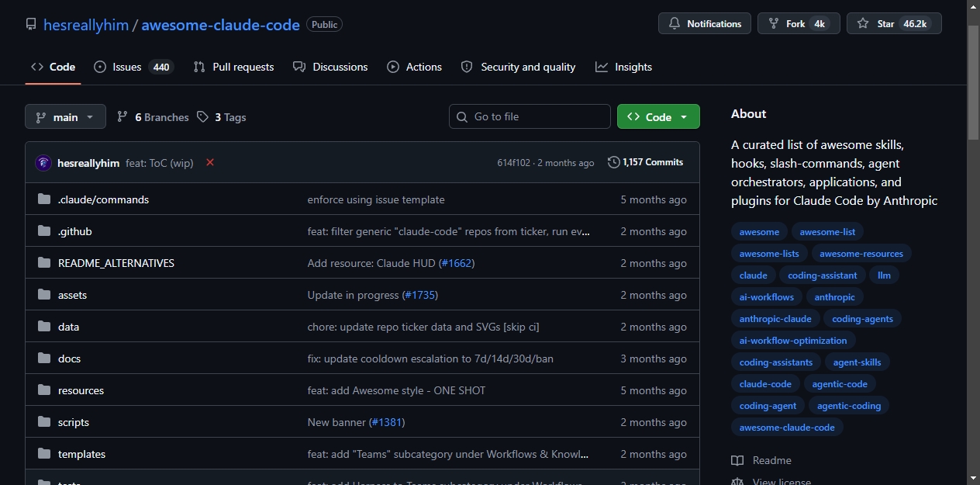Viewport: 980px width, 485px height.
Task: Open the .claude/commands folder
Action: coord(103,199)
